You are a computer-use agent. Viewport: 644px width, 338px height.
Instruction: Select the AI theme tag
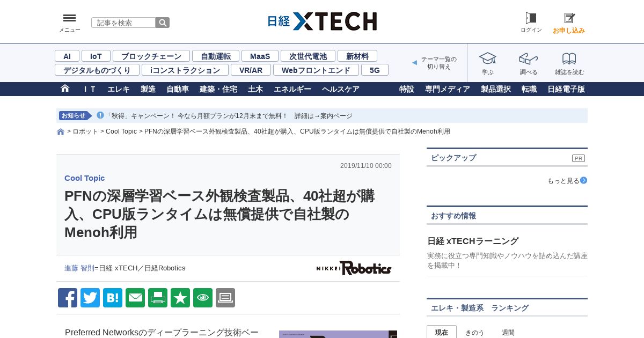(67, 56)
